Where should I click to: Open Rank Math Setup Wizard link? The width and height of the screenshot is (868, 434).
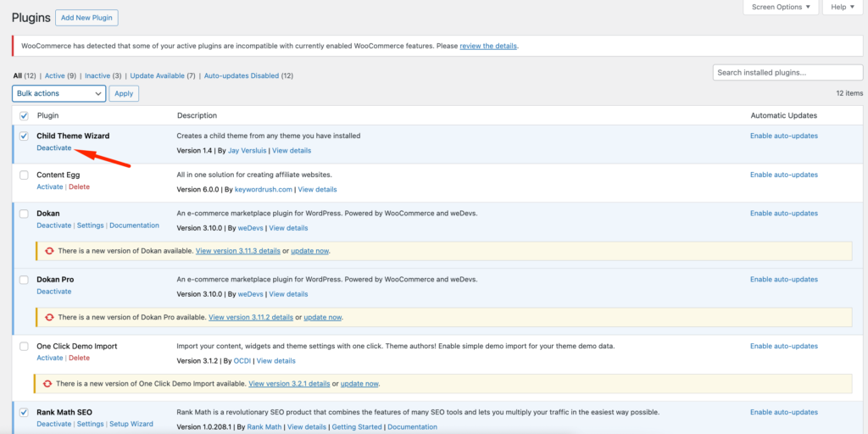coord(131,424)
